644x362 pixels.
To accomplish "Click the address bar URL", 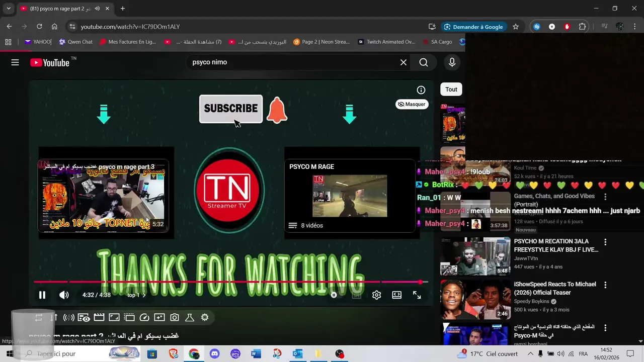I will click(130, 27).
